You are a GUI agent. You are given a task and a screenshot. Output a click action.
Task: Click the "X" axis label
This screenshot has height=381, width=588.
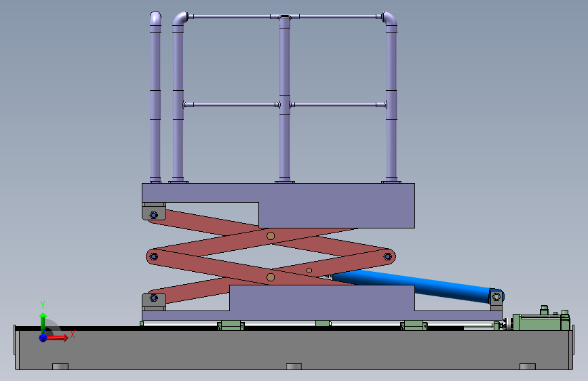point(73,334)
